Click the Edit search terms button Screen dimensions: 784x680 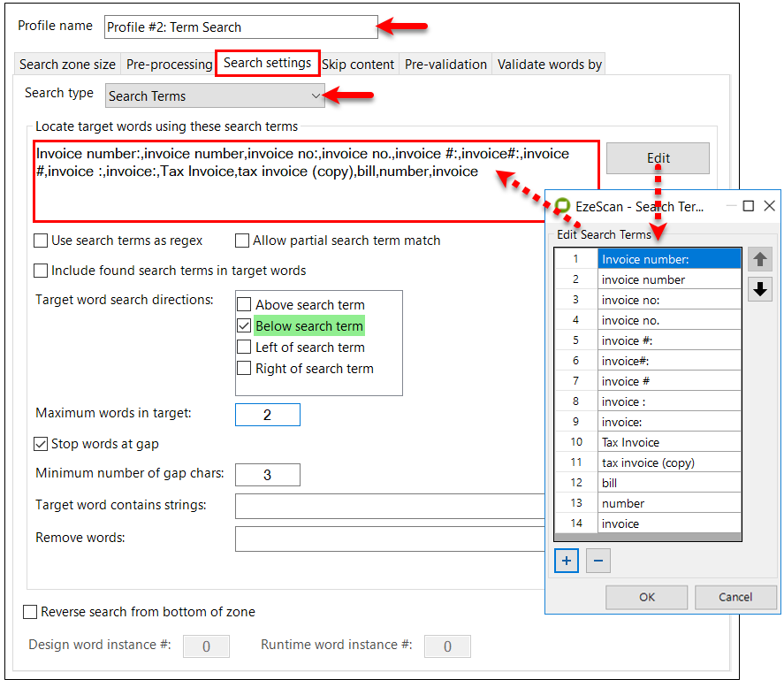coord(658,158)
